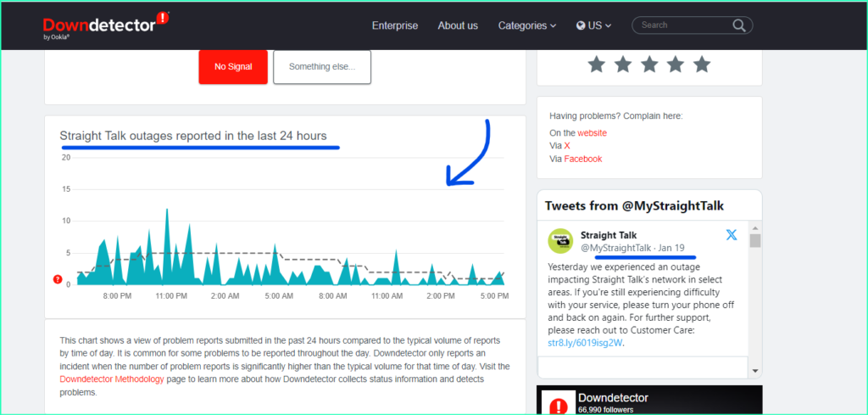This screenshot has width=868, height=415.
Task: Open the website complaint link
Action: [x=592, y=133]
